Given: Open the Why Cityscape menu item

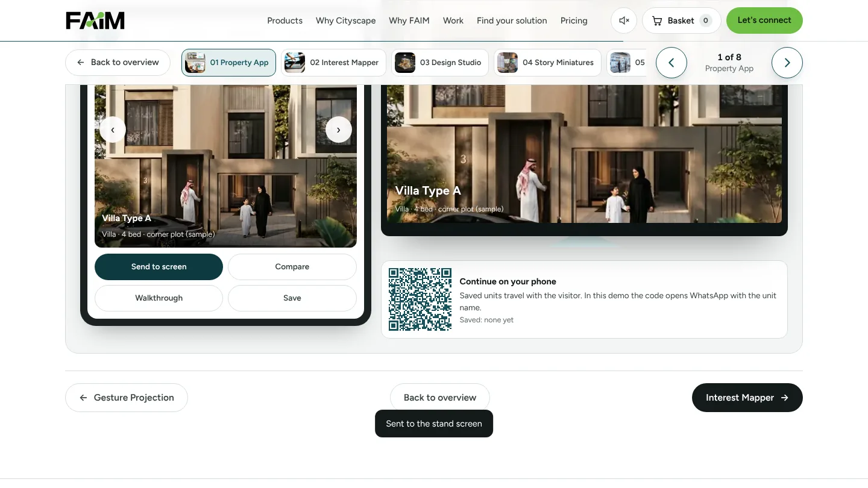Looking at the screenshot, I should click(x=345, y=20).
